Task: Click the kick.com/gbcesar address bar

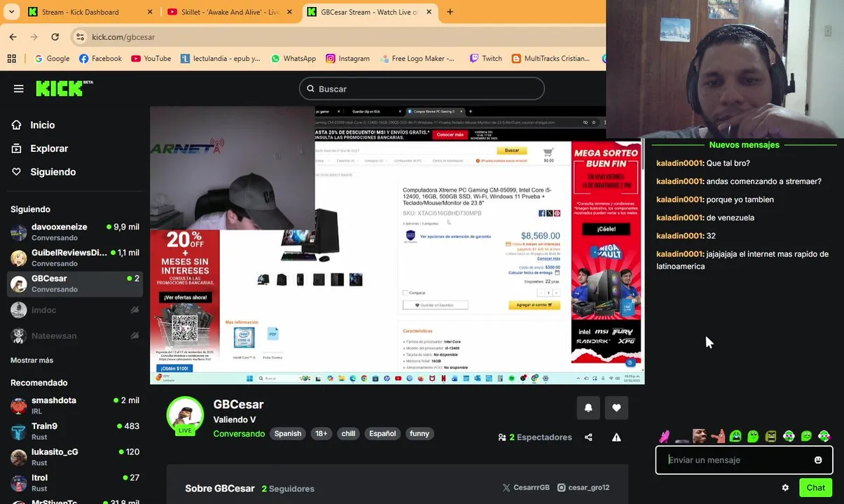Action: pyautogui.click(x=336, y=37)
